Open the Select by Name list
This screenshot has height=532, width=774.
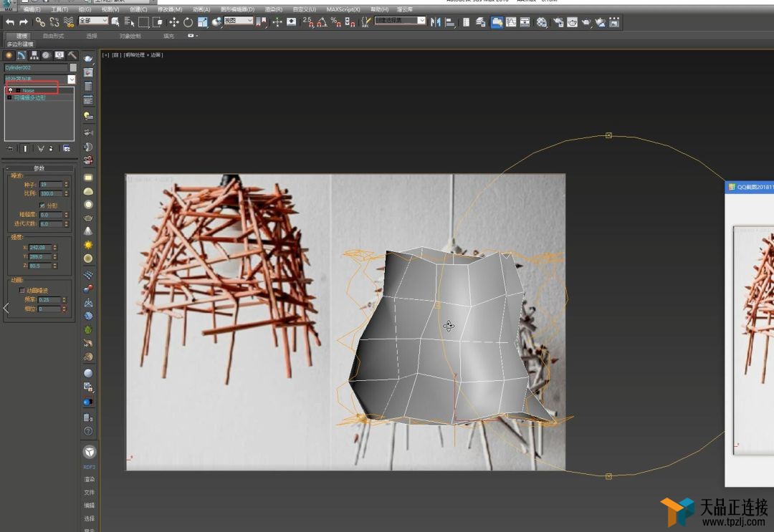129,21
